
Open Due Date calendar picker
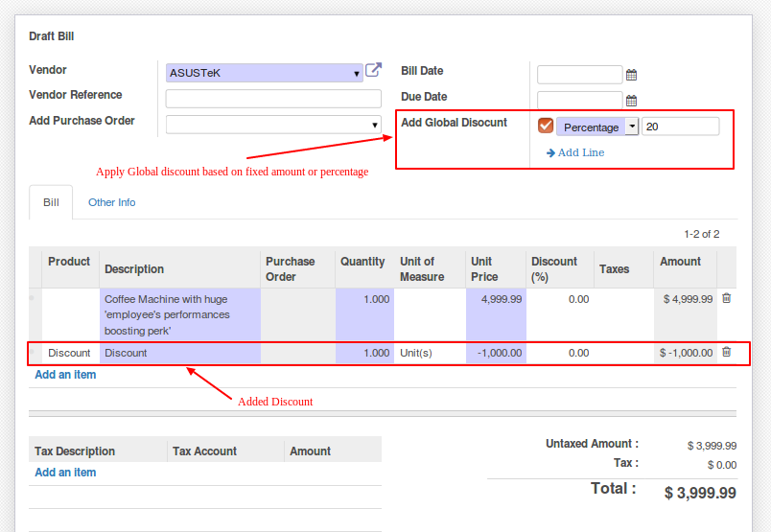[631, 100]
